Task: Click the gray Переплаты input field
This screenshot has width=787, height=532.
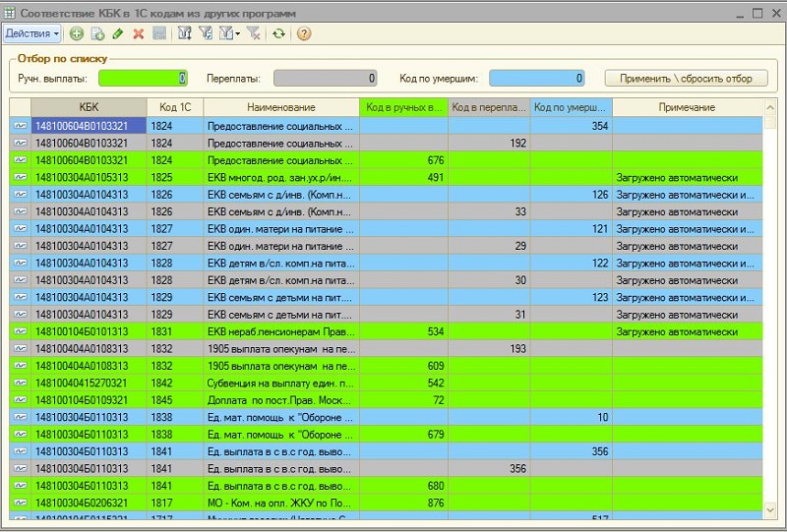Action: [x=325, y=78]
